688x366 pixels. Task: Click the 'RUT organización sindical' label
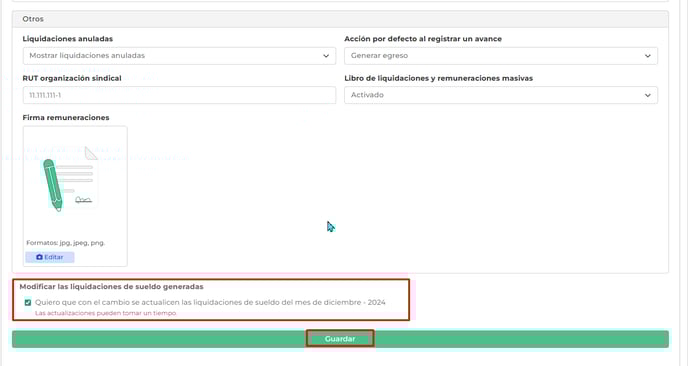[72, 78]
